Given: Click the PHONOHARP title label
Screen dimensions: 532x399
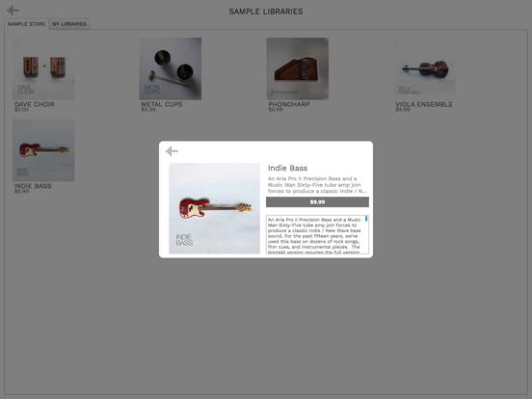Looking at the screenshot, I should click(289, 104).
